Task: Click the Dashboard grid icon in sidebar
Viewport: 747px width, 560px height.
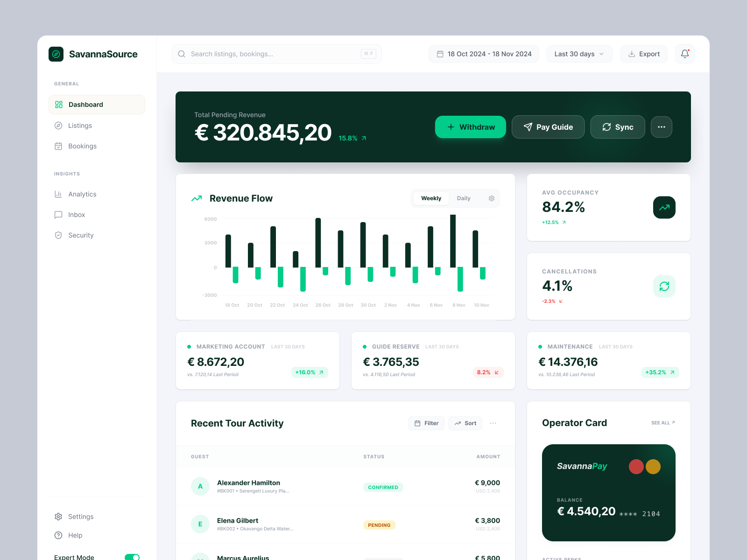Action: click(x=59, y=105)
